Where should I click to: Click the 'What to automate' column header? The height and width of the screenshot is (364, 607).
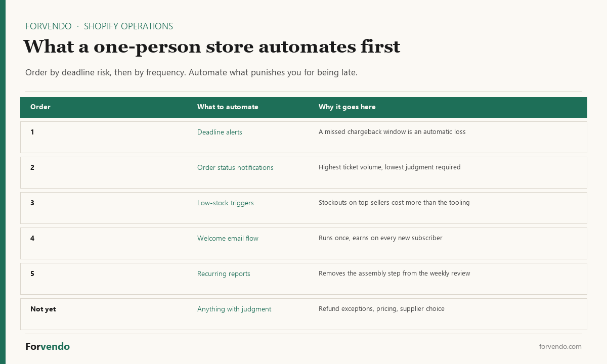228,107
